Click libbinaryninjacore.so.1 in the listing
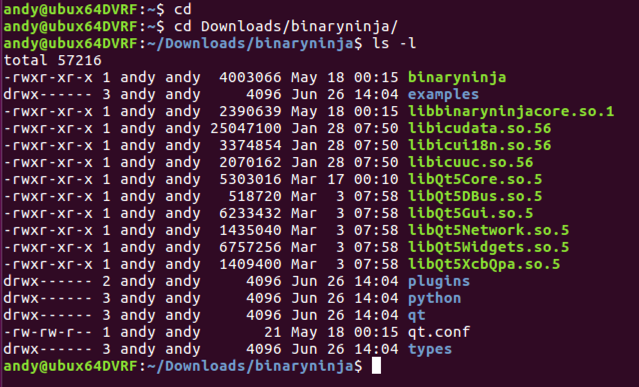 [x=511, y=111]
